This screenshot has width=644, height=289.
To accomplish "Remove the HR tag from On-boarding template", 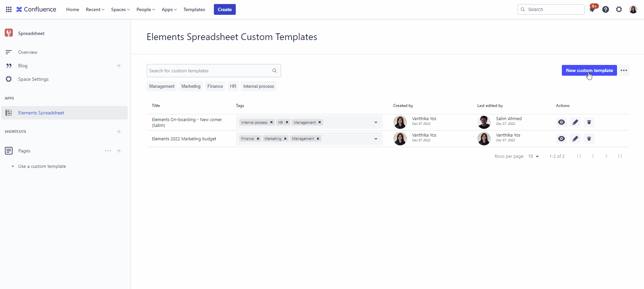I will point(287,122).
